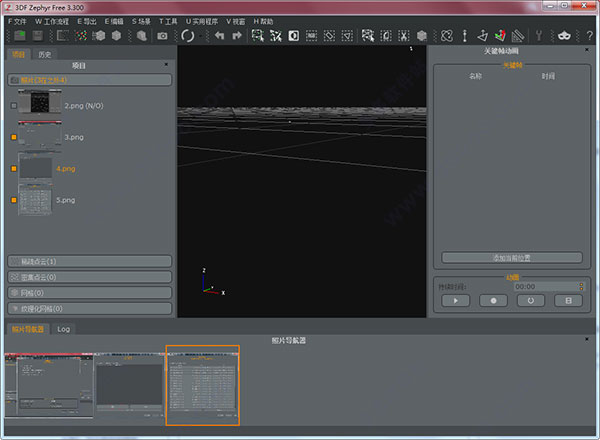Expand the 稀疏点云(1) section
The image size is (600, 440).
[x=90, y=261]
